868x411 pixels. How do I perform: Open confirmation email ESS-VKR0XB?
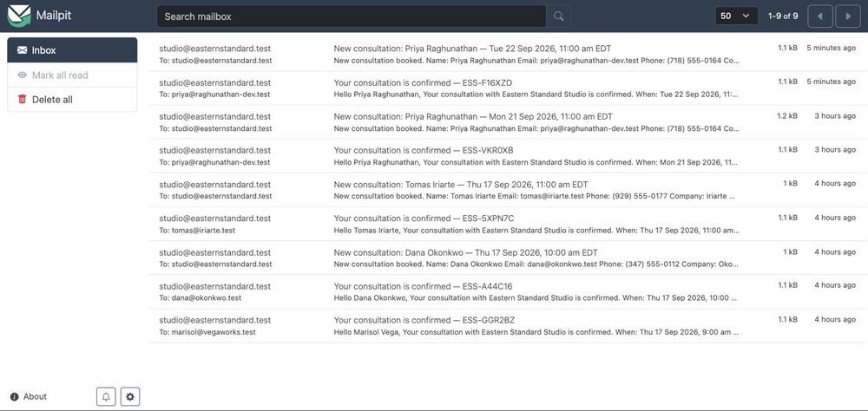(508, 156)
